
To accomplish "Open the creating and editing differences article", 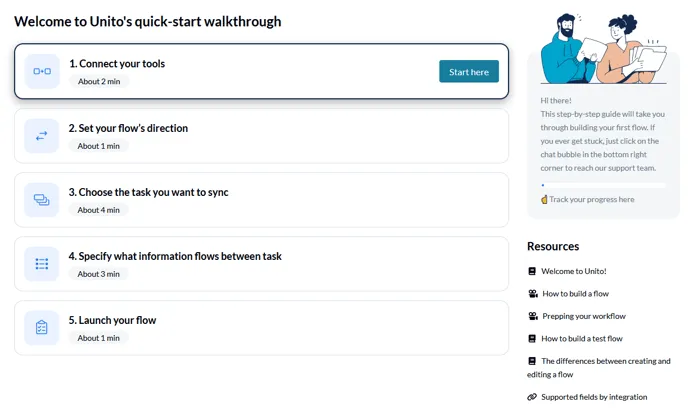I will pos(605,361).
